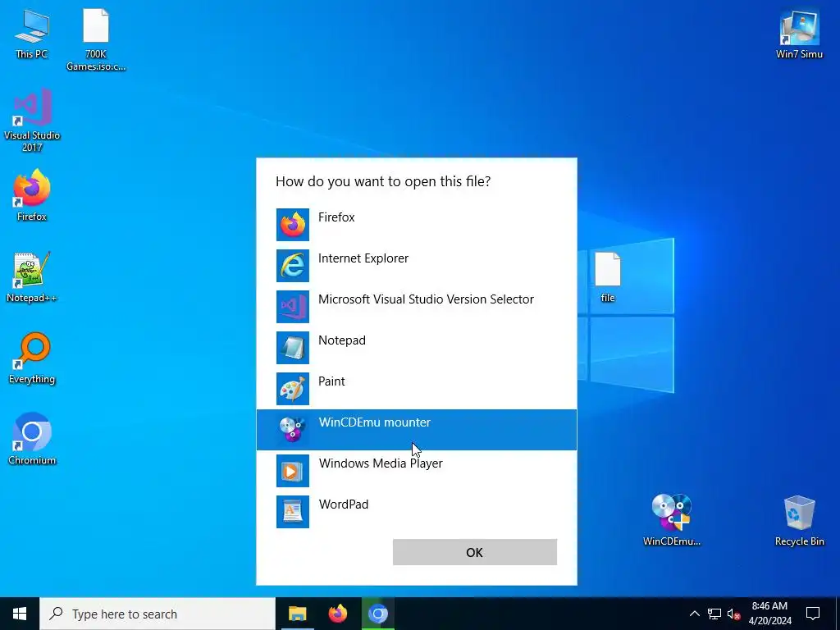The width and height of the screenshot is (840, 630).
Task: Open Firefox from the taskbar
Action: 337,614
